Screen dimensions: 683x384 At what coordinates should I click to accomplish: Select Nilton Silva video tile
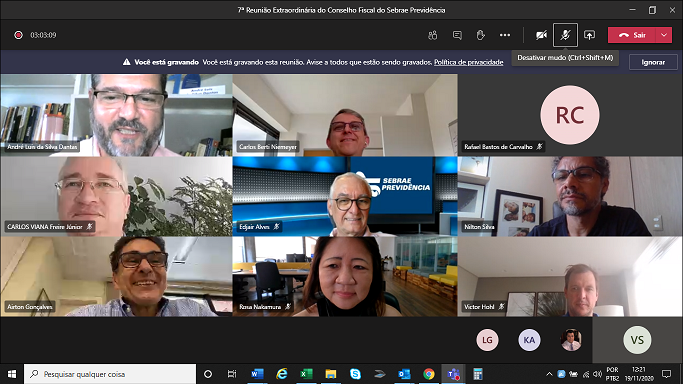[570, 196]
